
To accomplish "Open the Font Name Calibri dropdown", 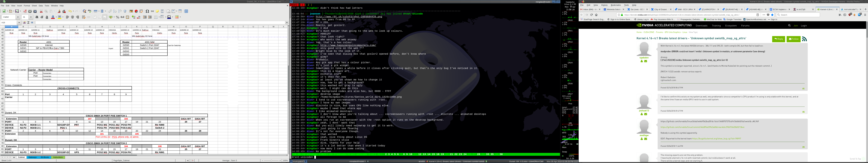I will pos(18,17).
